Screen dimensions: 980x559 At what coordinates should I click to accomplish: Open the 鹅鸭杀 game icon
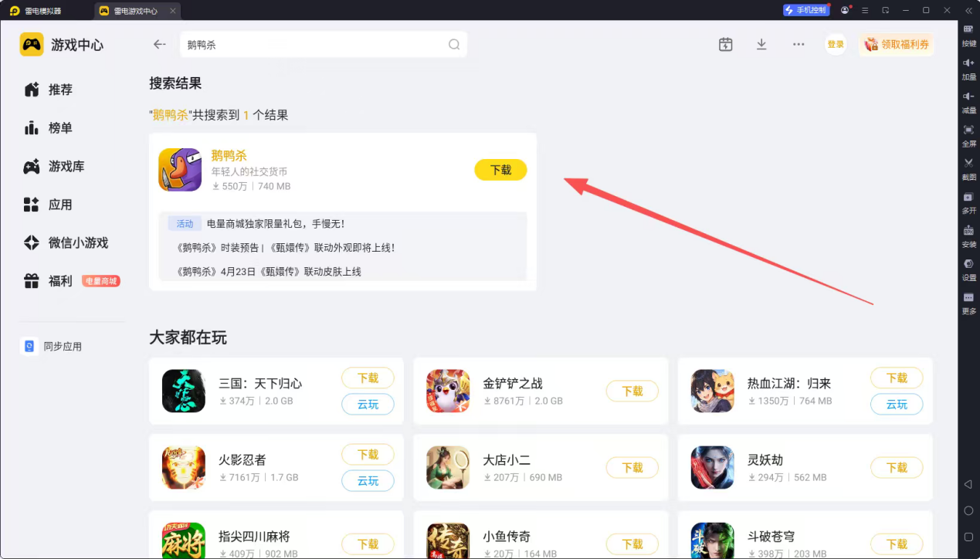click(180, 170)
